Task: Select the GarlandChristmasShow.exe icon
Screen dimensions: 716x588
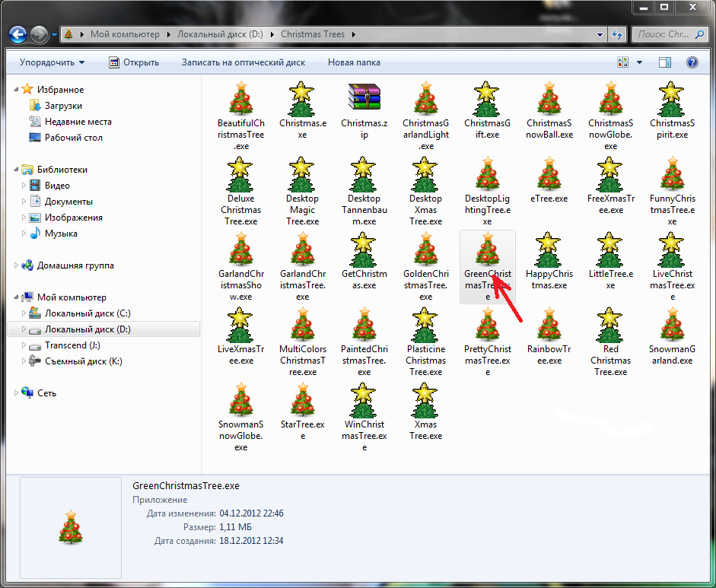Action: [x=240, y=249]
